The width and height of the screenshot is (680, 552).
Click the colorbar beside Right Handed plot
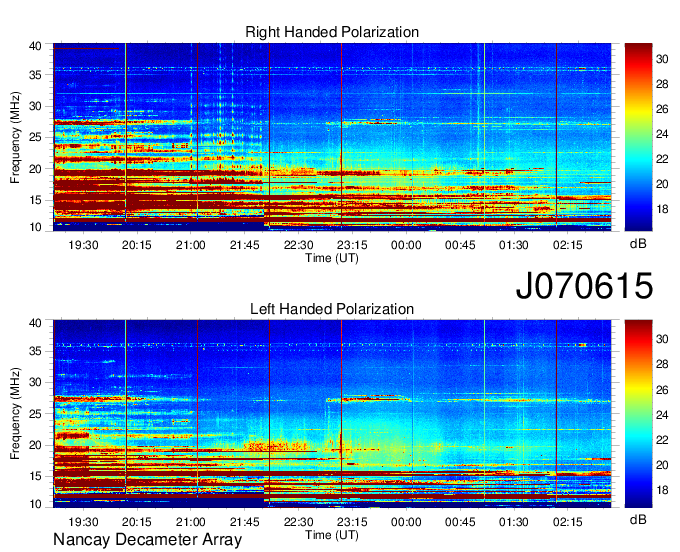638,137
